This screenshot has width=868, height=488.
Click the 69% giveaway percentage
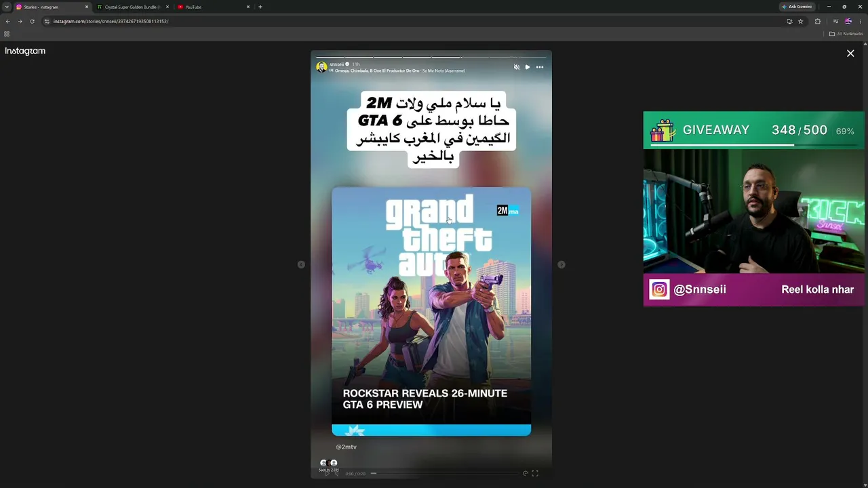[845, 131]
